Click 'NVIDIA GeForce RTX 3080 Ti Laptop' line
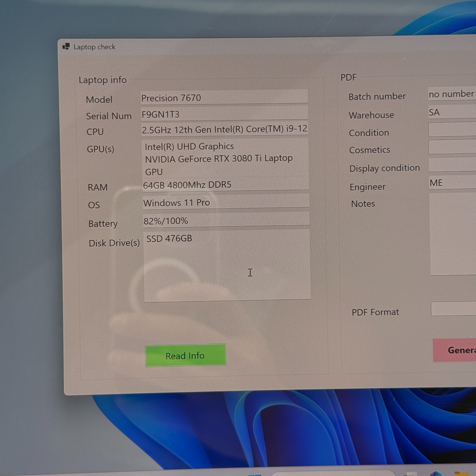The image size is (476, 476). coord(219,159)
